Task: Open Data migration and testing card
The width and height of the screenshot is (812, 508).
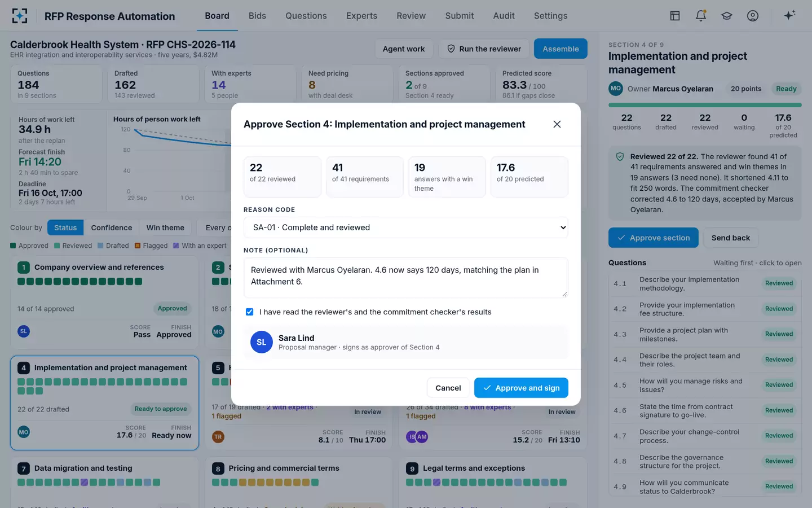Action: click(x=104, y=483)
